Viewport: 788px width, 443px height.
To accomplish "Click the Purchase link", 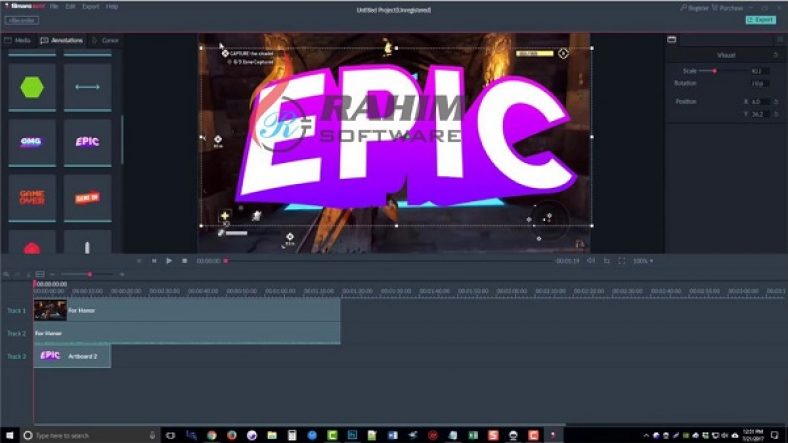I will click(727, 8).
